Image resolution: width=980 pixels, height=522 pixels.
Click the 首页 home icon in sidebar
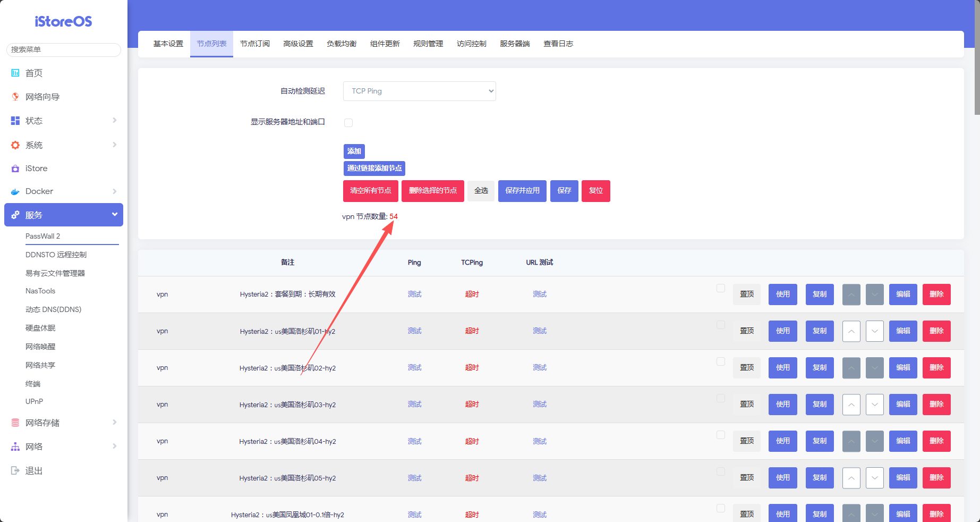click(x=15, y=73)
